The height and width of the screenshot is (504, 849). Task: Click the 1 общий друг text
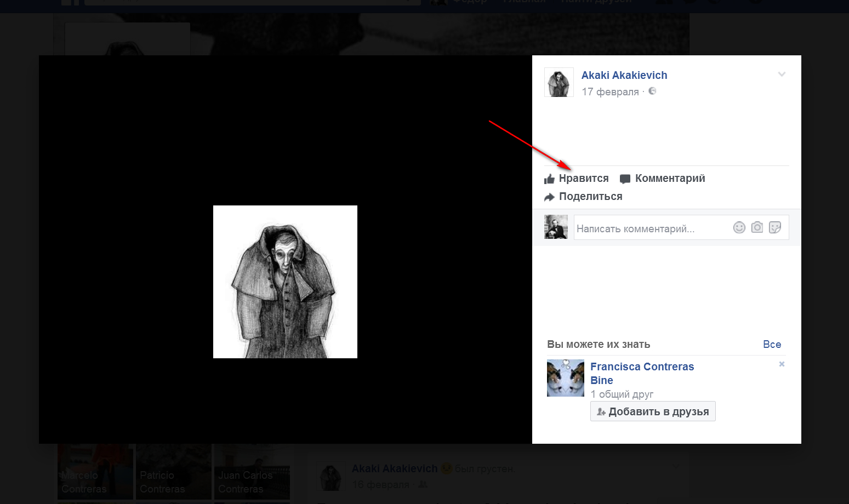point(622,394)
